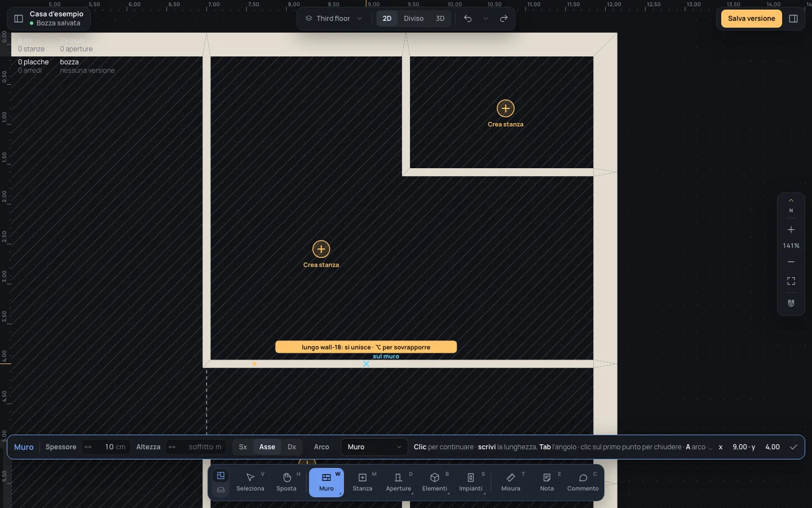Screen dimensions: 812x508
Task: Toggle the Arco arc mode
Action: [321, 447]
